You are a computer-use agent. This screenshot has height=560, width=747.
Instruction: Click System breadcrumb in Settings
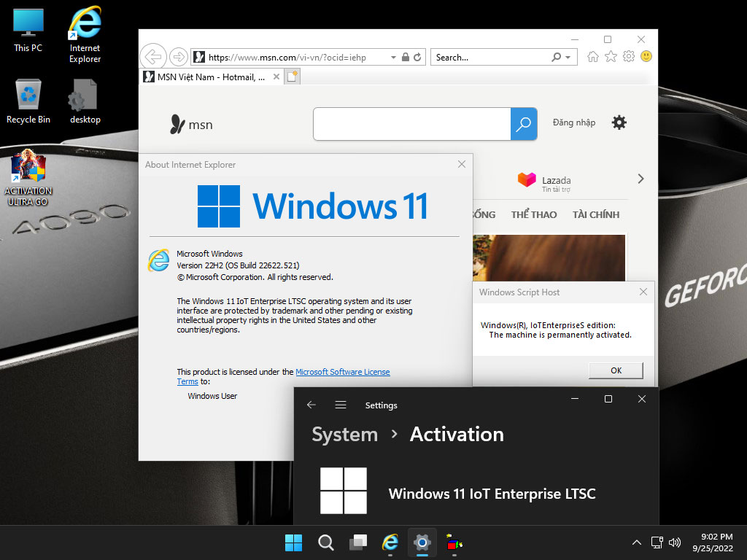coord(344,435)
